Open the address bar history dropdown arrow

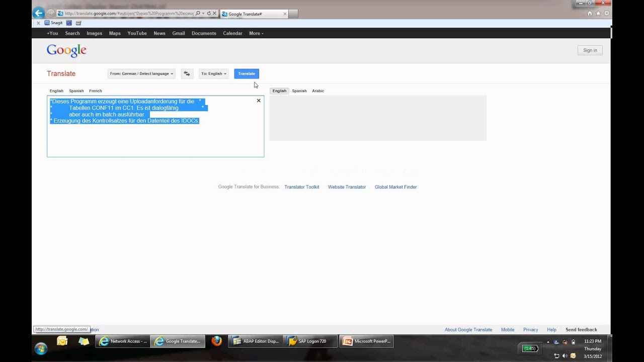203,14
